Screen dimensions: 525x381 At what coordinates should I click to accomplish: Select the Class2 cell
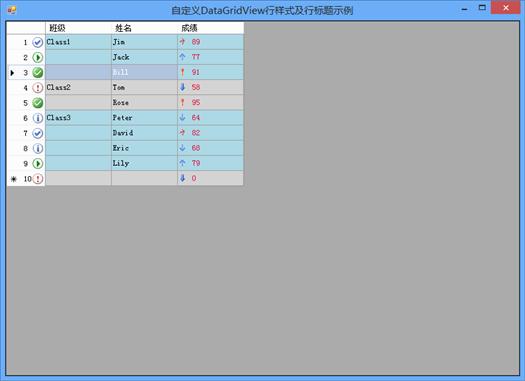pyautogui.click(x=78, y=87)
